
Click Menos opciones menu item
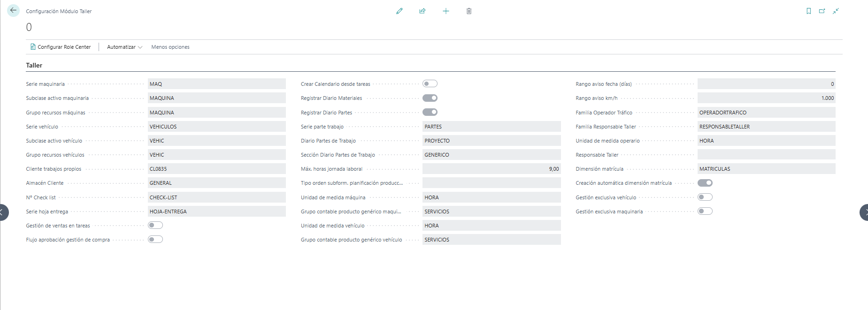pyautogui.click(x=170, y=47)
